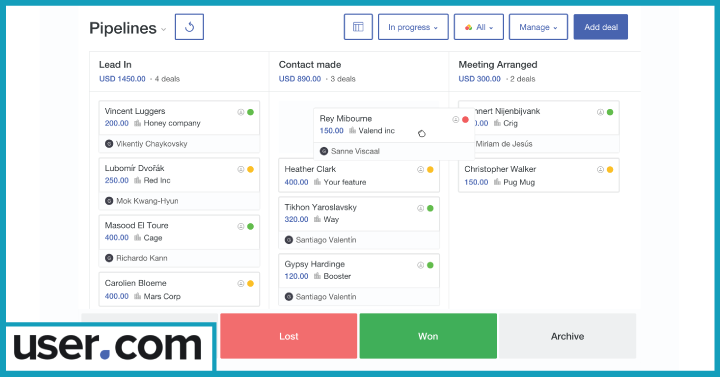Viewport: 720px width, 377px height.
Task: Click the avatar icon next to Richardo Kann
Action: pyautogui.click(x=109, y=258)
